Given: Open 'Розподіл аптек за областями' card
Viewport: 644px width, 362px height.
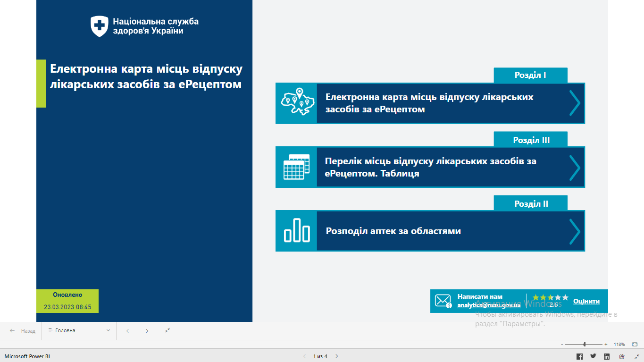Looking at the screenshot, I should click(x=430, y=231).
